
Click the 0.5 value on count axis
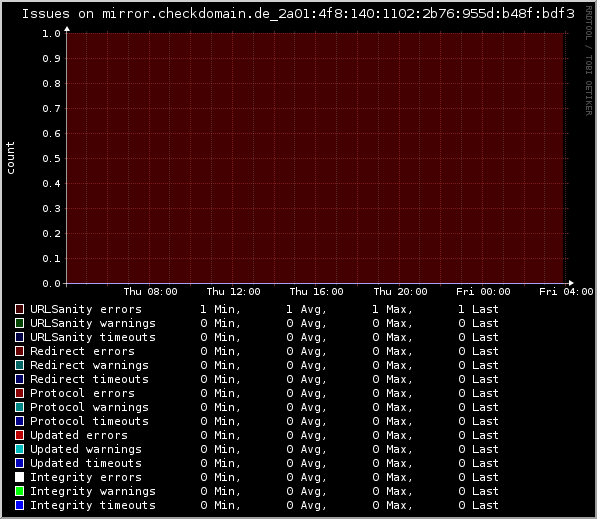click(x=51, y=158)
